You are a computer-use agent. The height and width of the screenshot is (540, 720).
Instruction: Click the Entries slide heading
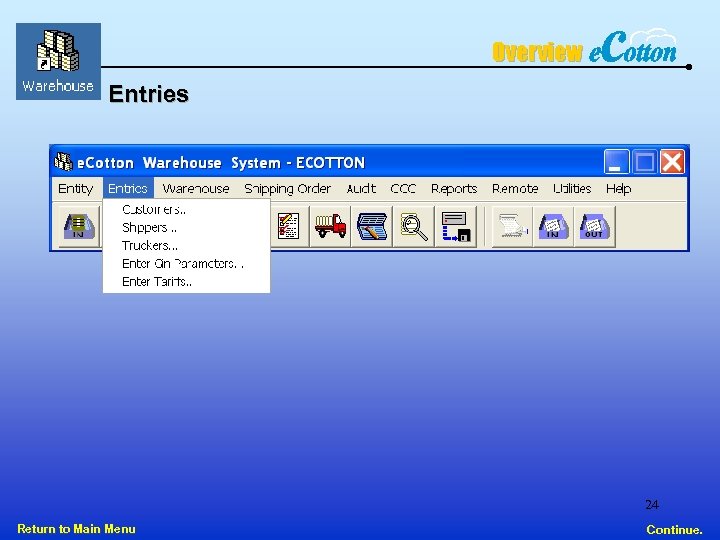point(148,94)
